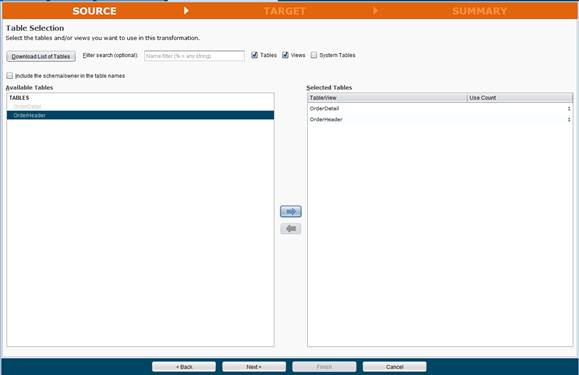Click the SOURCE step in wizard header
This screenshot has height=375, width=579.
(x=95, y=11)
